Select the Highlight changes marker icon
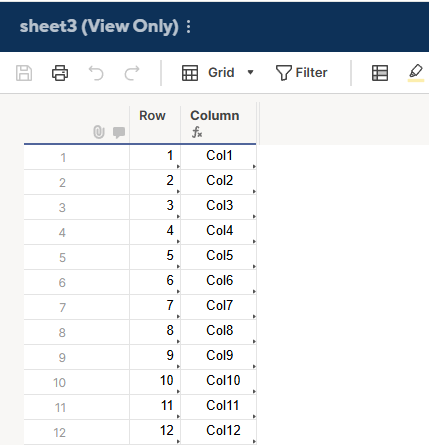 pos(416,72)
